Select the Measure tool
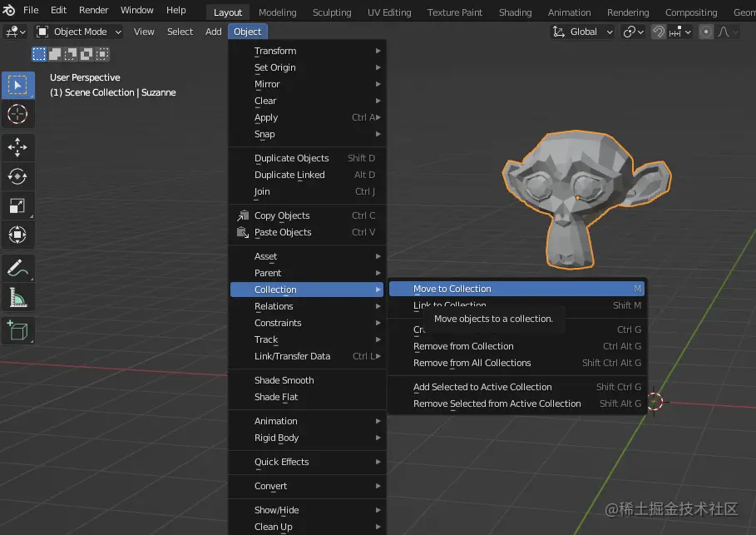 point(17,297)
